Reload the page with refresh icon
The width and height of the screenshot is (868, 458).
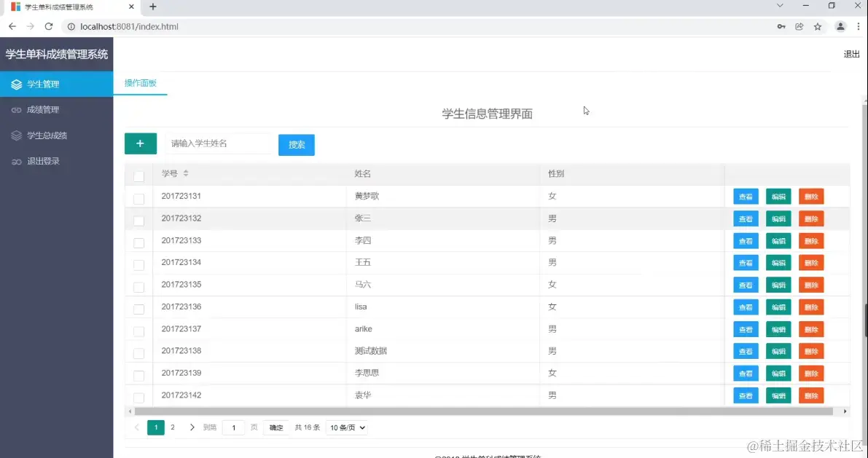point(49,26)
